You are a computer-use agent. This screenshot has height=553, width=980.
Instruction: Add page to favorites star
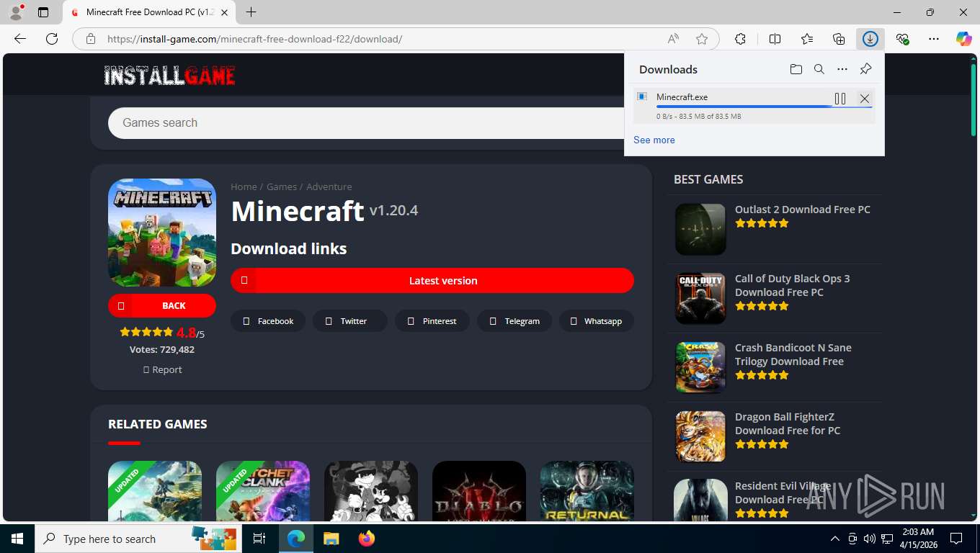tap(702, 39)
